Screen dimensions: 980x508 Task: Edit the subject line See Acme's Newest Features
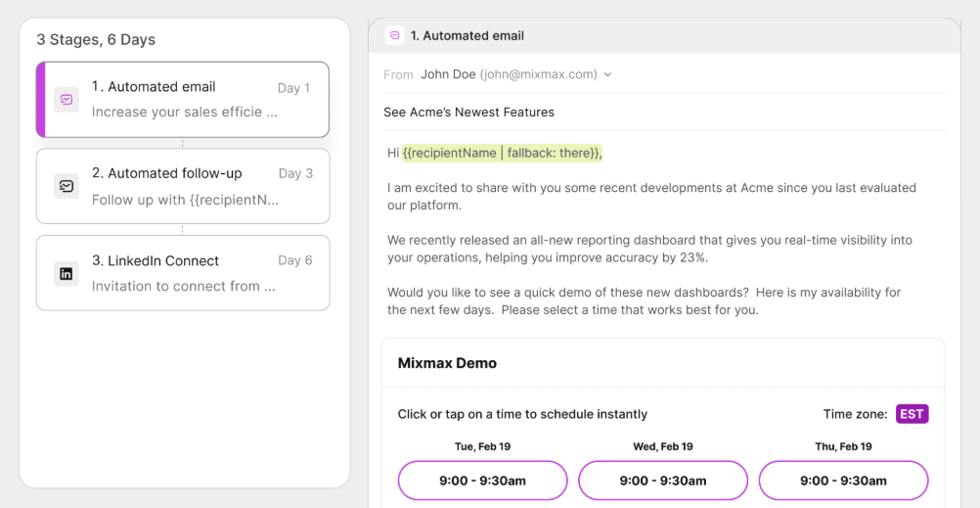pos(468,112)
